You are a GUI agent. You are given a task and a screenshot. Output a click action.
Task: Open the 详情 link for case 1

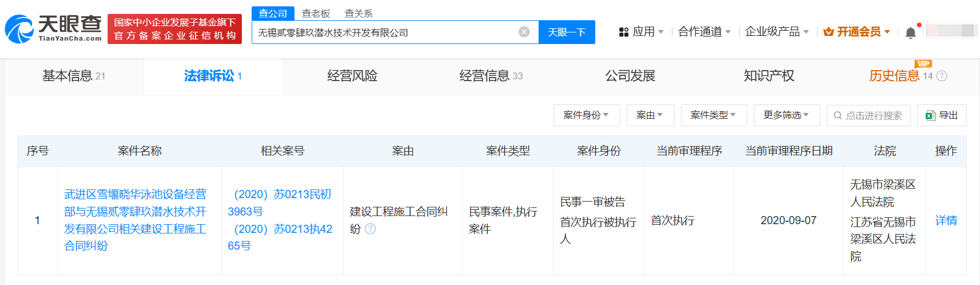[x=946, y=221]
